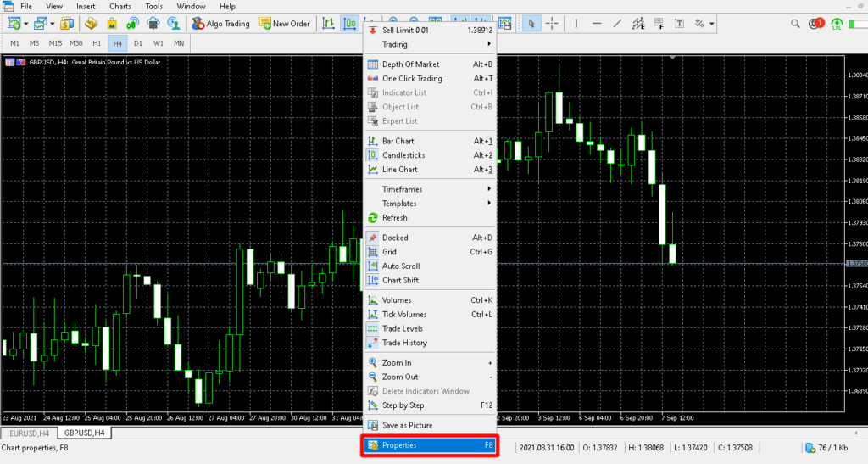Select the text label tool
This screenshot has width=868, height=464.
tap(679, 24)
